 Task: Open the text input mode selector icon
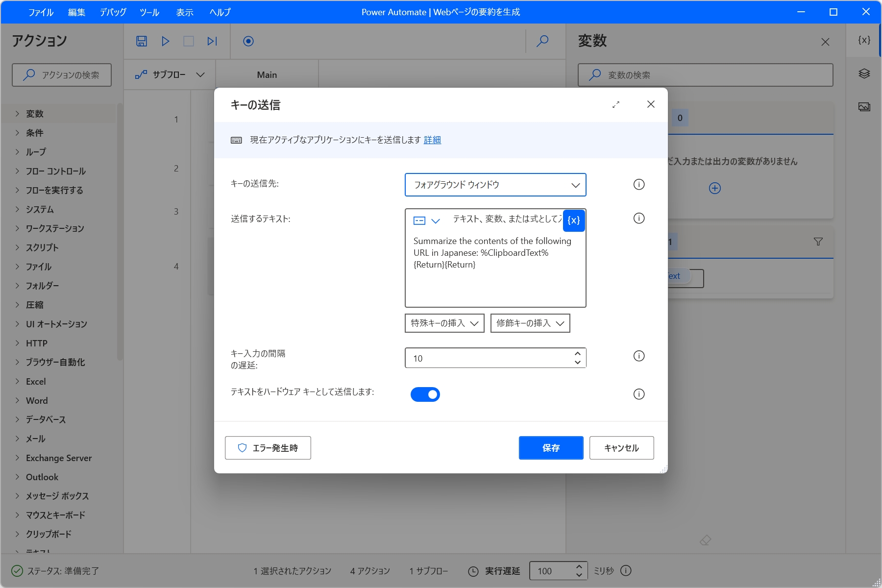click(427, 220)
